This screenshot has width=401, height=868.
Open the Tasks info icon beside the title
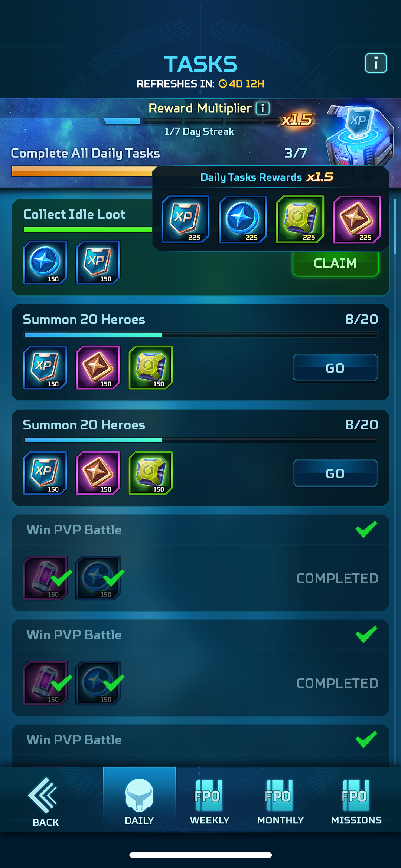click(x=376, y=63)
